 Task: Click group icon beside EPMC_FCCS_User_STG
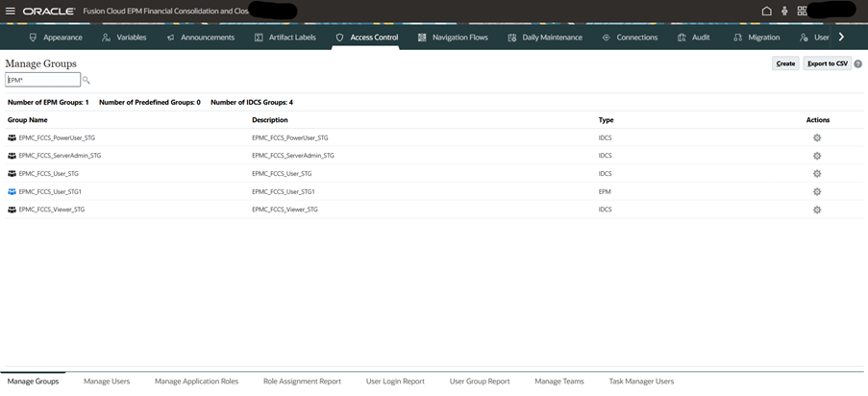pyautogui.click(x=12, y=173)
